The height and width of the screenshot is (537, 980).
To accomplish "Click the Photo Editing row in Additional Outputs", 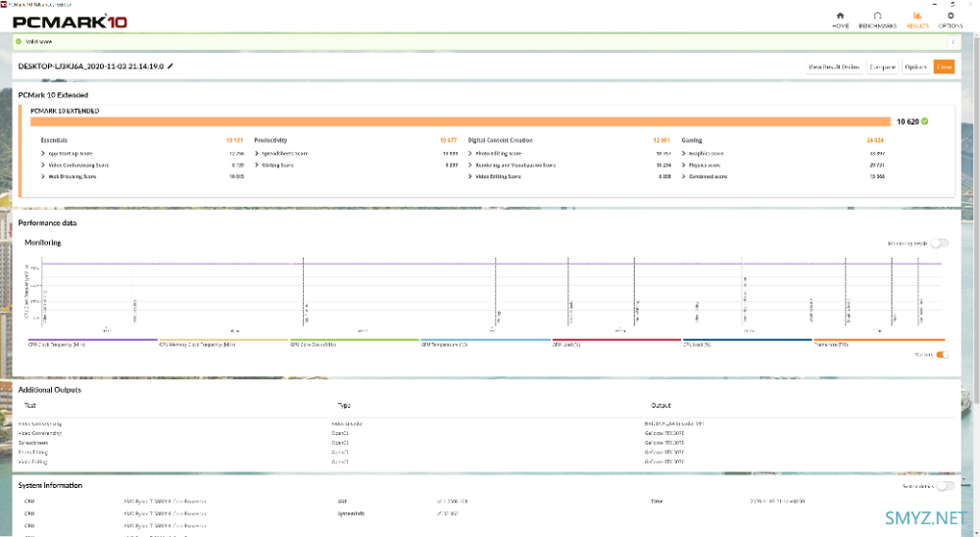I will tap(485, 452).
